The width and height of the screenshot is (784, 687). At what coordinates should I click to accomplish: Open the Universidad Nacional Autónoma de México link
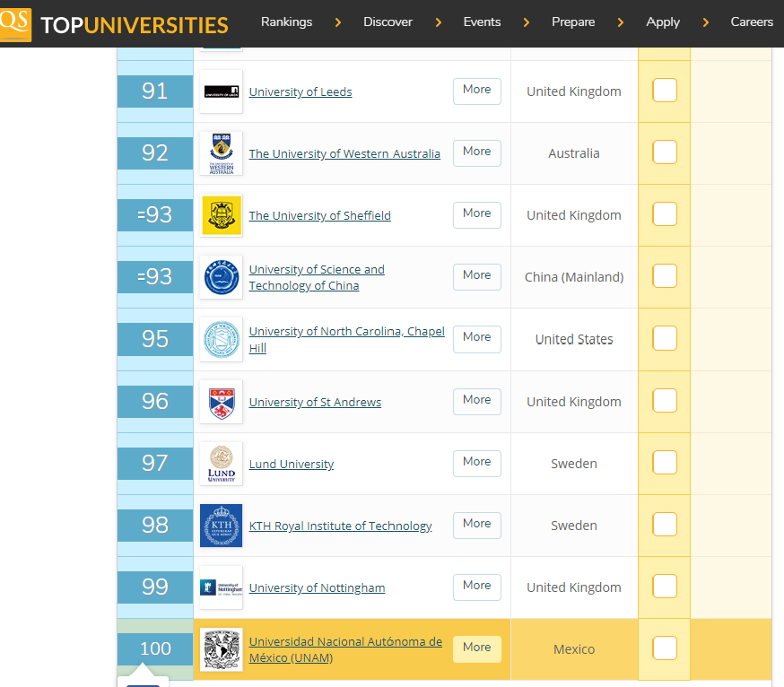pyautogui.click(x=345, y=649)
